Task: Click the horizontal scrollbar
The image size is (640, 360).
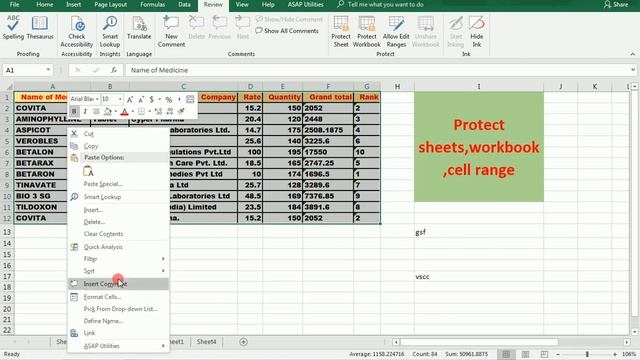Action: (479, 342)
